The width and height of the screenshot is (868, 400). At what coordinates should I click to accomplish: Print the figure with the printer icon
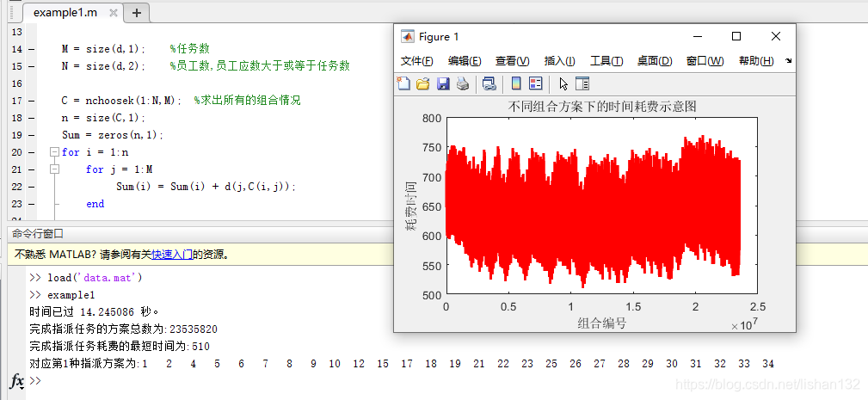pyautogui.click(x=463, y=83)
